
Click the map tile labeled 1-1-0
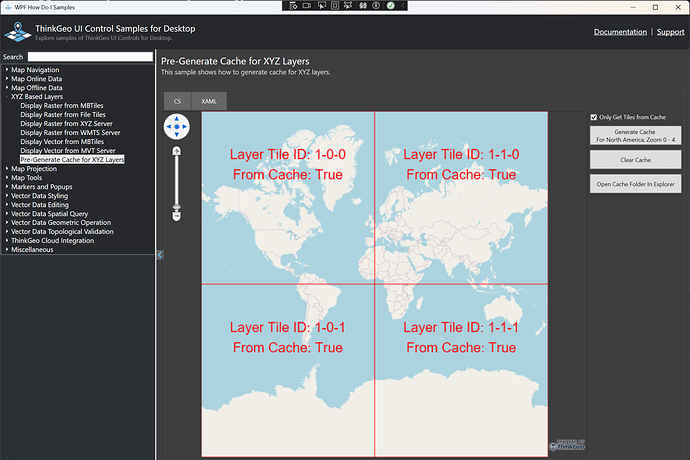461,198
